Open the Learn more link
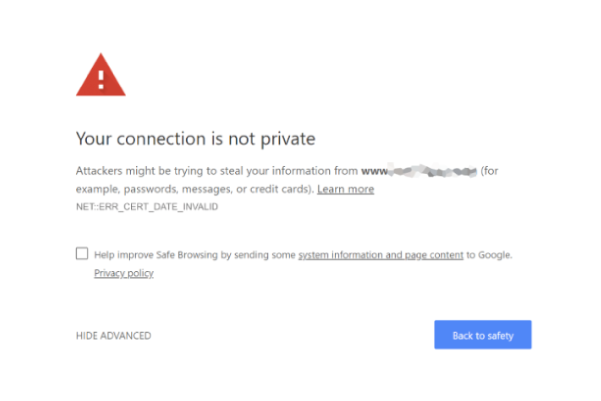Image resolution: width=601 pixels, height=401 pixels. pos(345,189)
